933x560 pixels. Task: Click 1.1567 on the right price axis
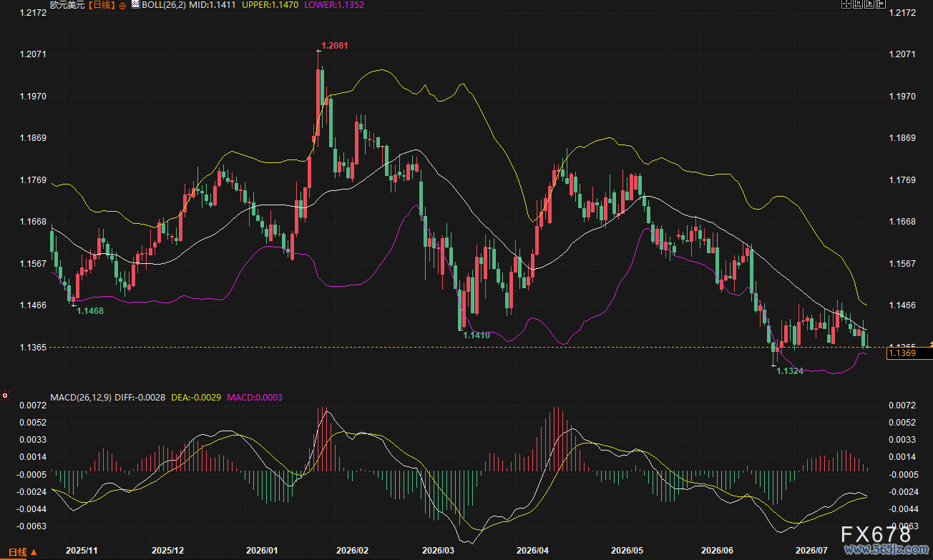(x=902, y=264)
